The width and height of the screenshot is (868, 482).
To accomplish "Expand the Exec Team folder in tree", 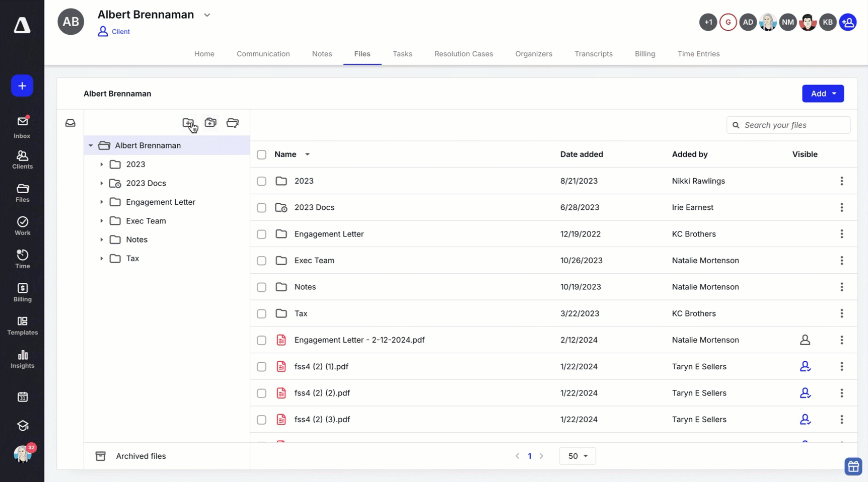I will pos(102,221).
